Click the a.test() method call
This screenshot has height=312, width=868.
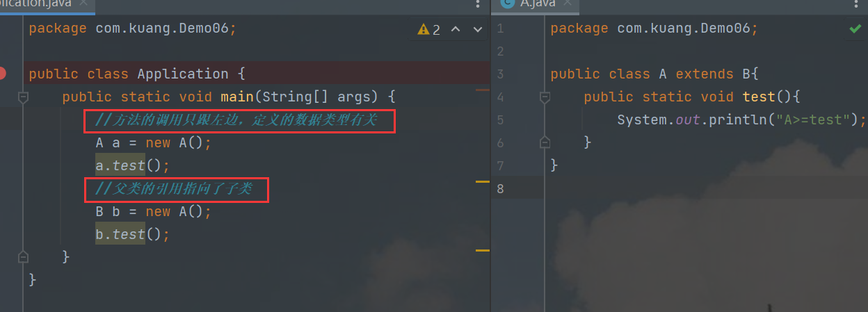tap(128, 165)
